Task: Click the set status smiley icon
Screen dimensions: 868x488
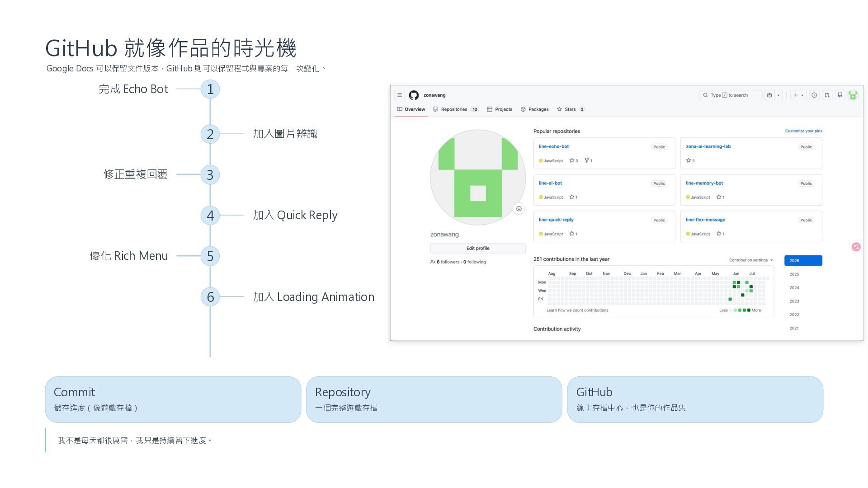Action: [x=519, y=209]
